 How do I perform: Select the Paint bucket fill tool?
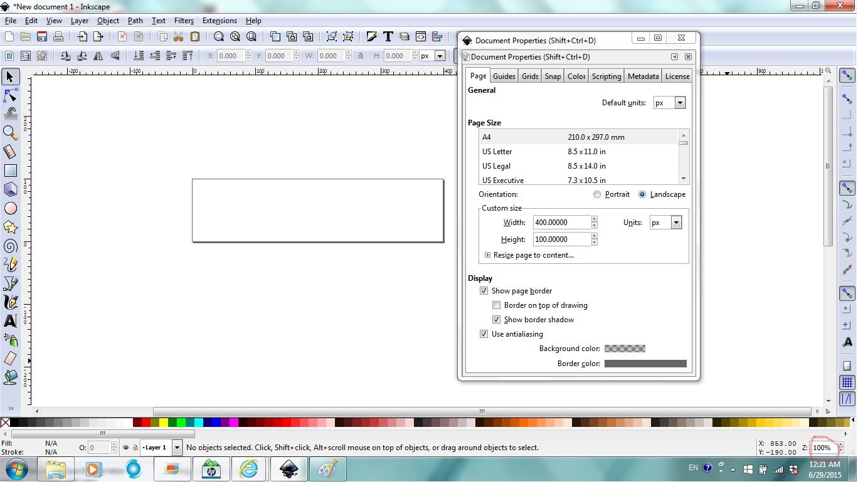tap(11, 377)
